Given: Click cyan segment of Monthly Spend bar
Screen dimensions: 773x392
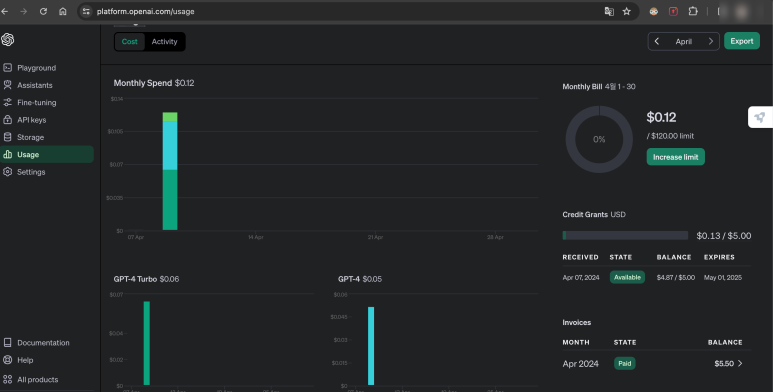Looking at the screenshot, I should click(x=170, y=145).
